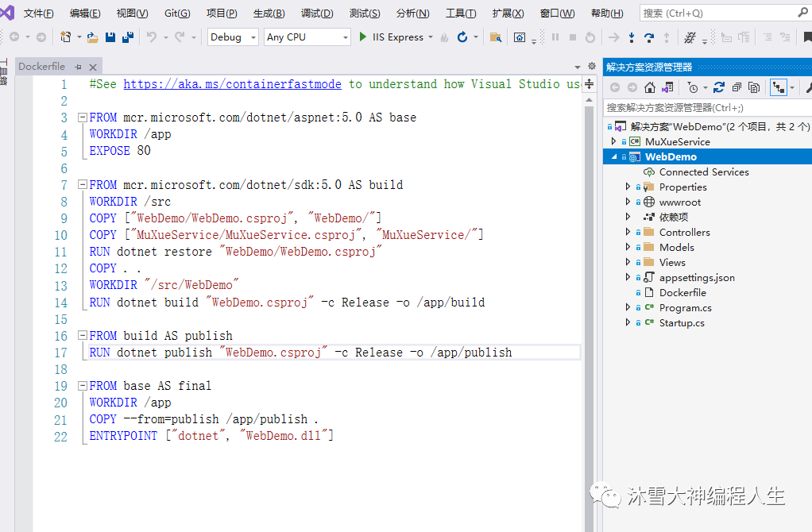Toggle pin on the Dockerfile tab
The height and width of the screenshot is (532, 812).
79,67
